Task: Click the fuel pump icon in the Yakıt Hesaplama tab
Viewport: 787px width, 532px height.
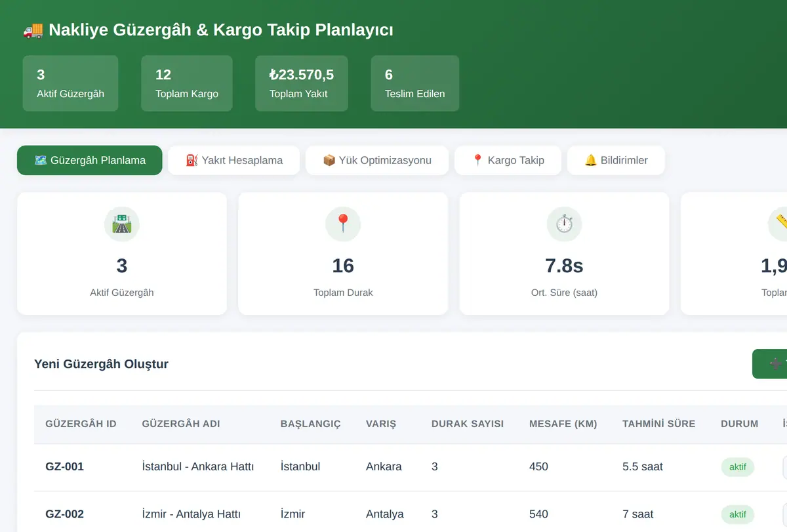Action: 192,160
